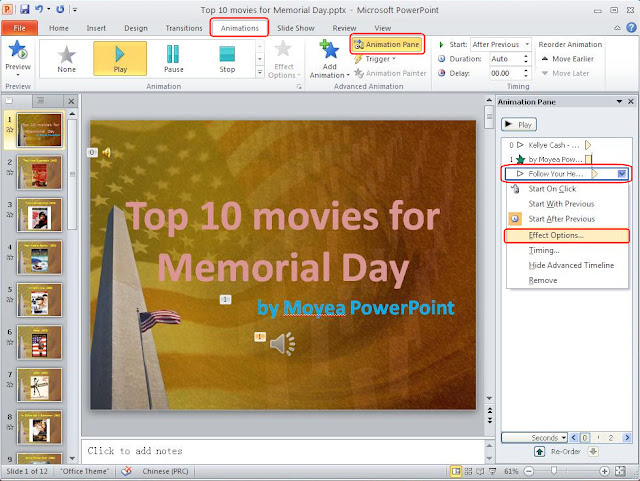Viewport: 640px width, 481px height.
Task: Open the Insert ribbon tab
Action: tap(96, 28)
